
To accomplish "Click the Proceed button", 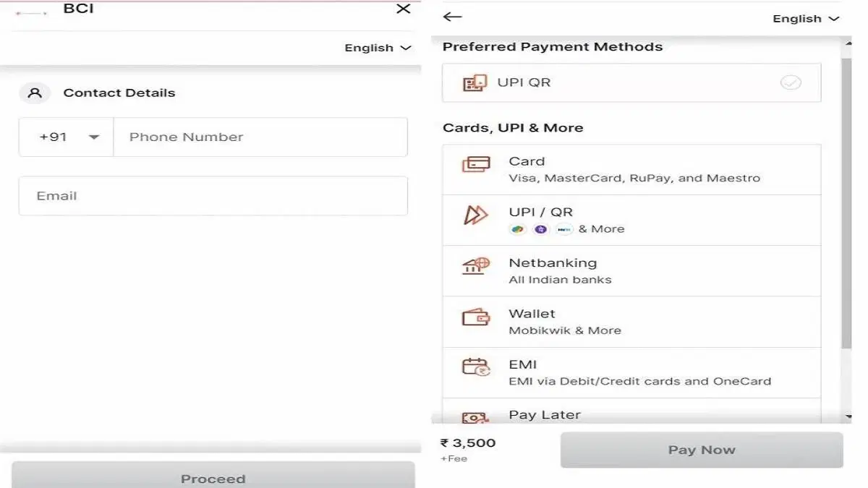I will click(x=213, y=478).
